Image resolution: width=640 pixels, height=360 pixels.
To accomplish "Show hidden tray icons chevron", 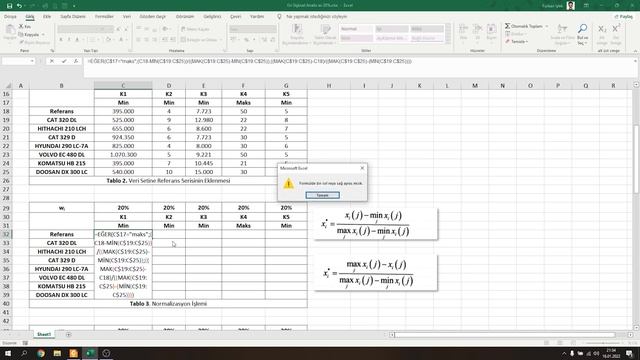I will [x=564, y=353].
